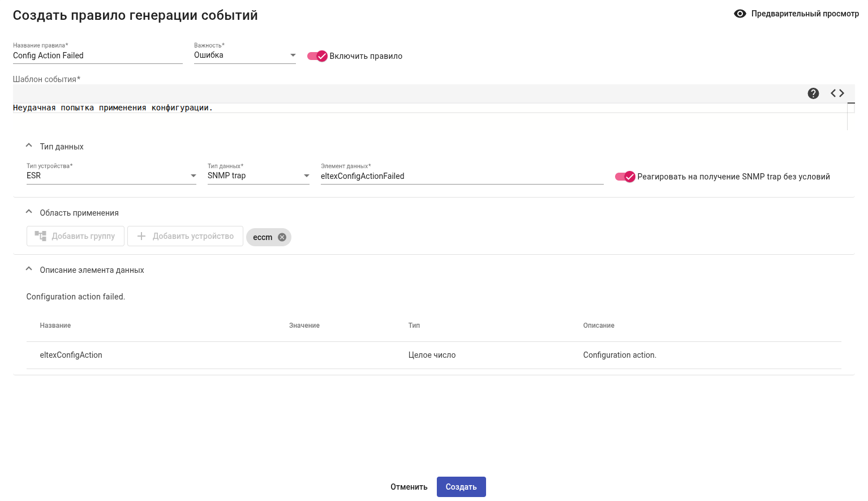Viewport: 868px width, 501px height.
Task: Remove the eccm chip with its x icon
Action: coord(282,237)
